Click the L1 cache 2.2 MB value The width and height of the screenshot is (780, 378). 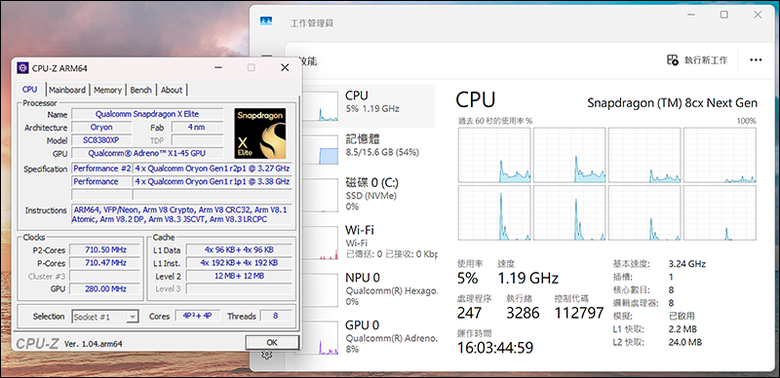pyautogui.click(x=683, y=329)
